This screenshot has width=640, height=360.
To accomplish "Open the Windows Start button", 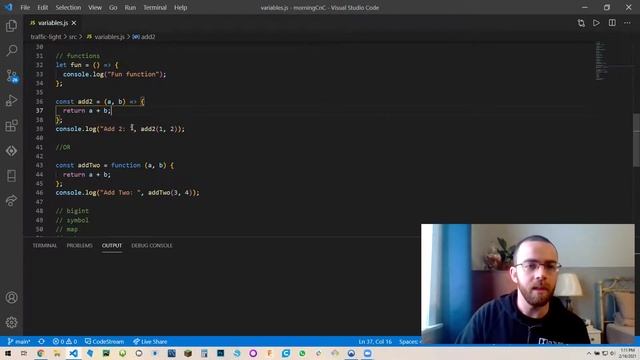I will point(8,353).
